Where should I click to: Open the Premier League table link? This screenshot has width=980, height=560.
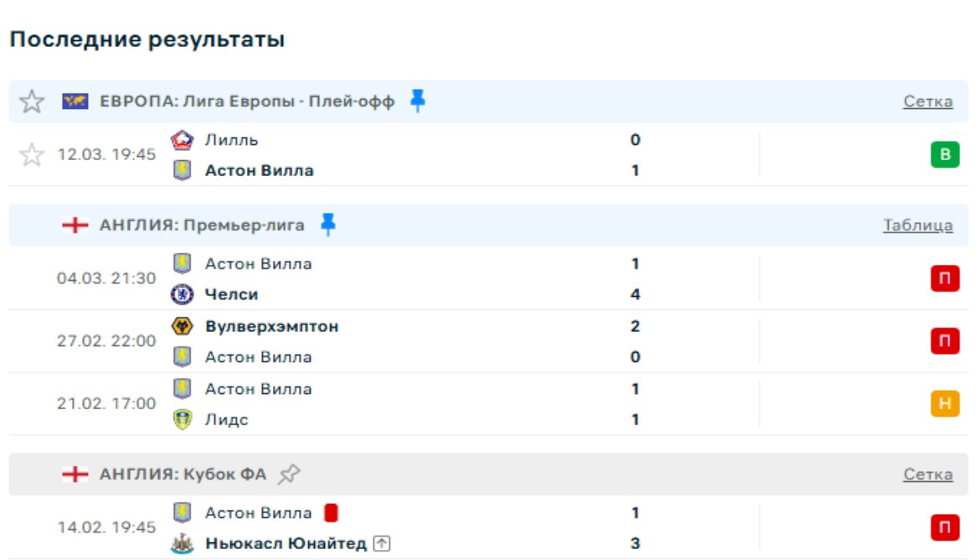click(x=917, y=225)
